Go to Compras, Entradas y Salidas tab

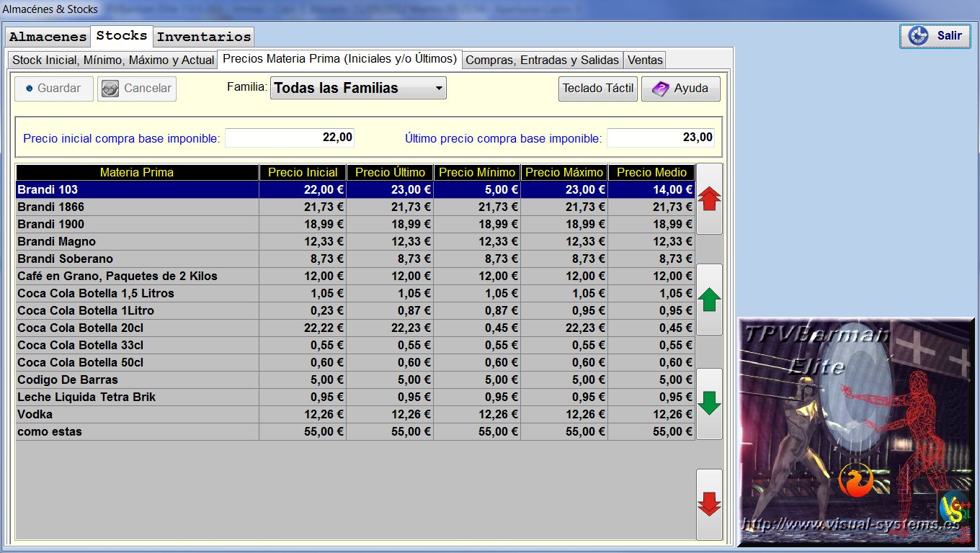point(542,60)
